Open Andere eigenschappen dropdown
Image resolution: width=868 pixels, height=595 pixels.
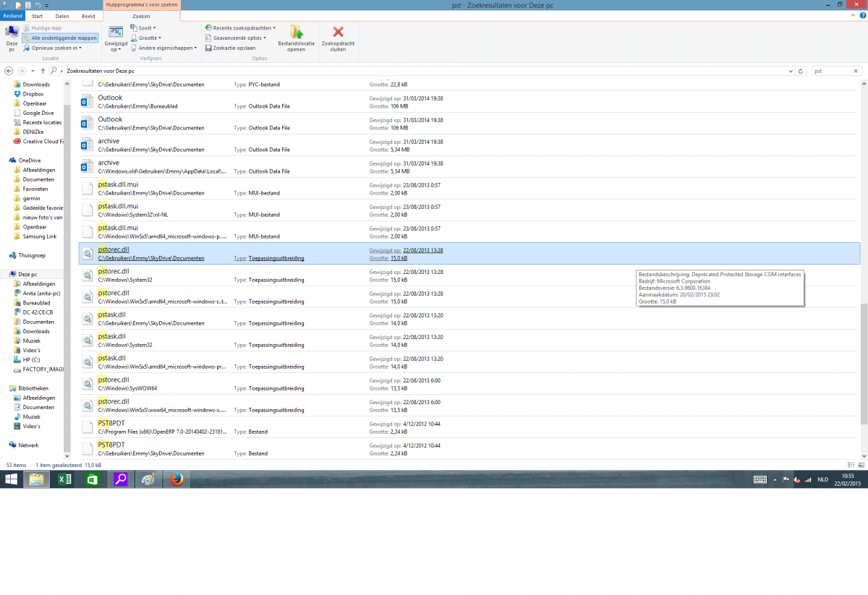click(164, 48)
